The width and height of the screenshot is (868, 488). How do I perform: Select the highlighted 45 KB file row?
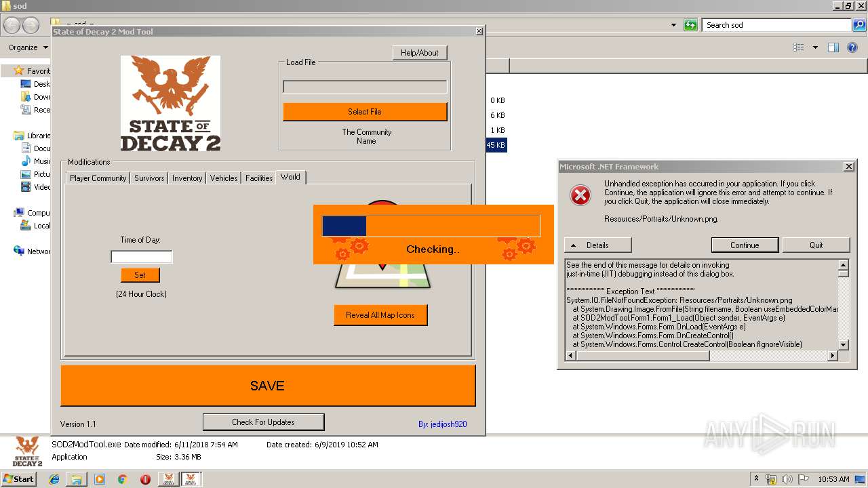pyautogui.click(x=496, y=145)
